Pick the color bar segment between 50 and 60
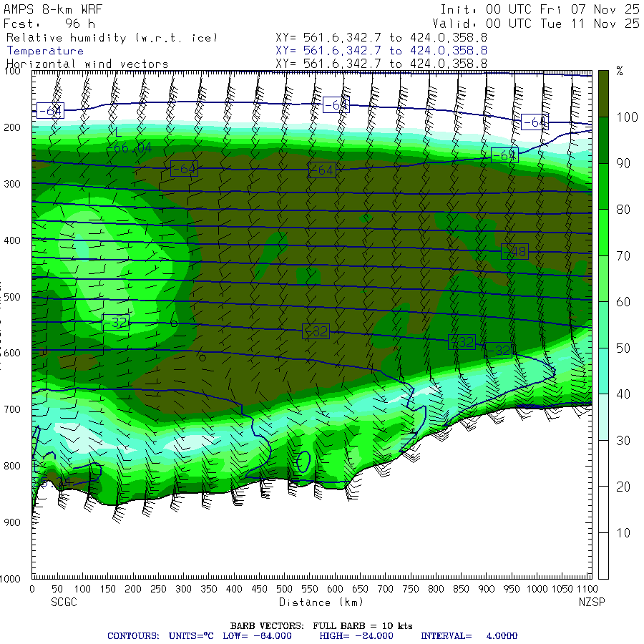644x644 pixels. pyautogui.click(x=603, y=325)
